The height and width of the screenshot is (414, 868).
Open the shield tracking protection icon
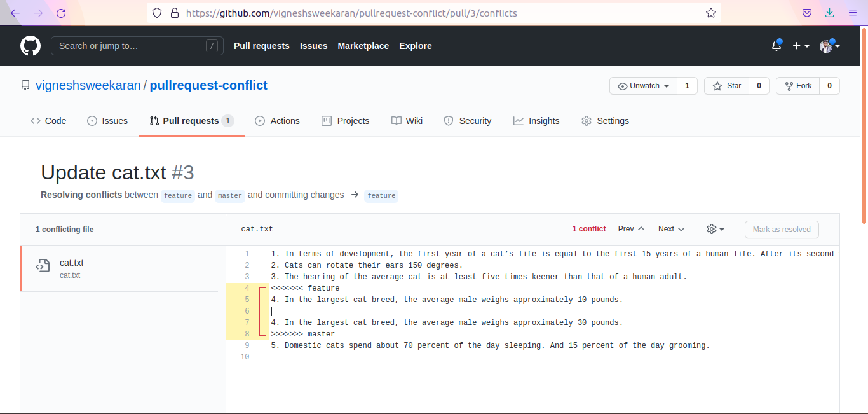click(x=157, y=13)
